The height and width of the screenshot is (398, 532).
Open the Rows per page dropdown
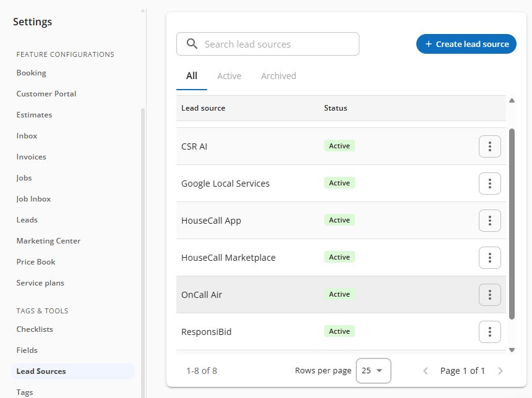coord(373,371)
